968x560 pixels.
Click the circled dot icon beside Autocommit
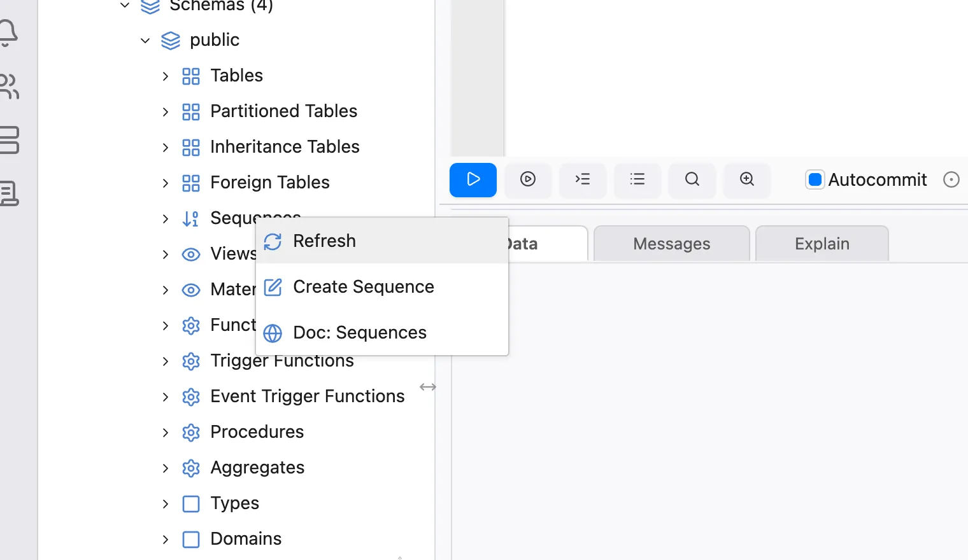point(951,180)
